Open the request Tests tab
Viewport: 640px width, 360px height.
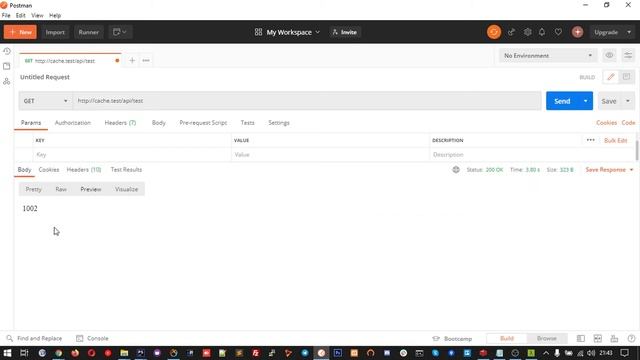[x=247, y=122]
